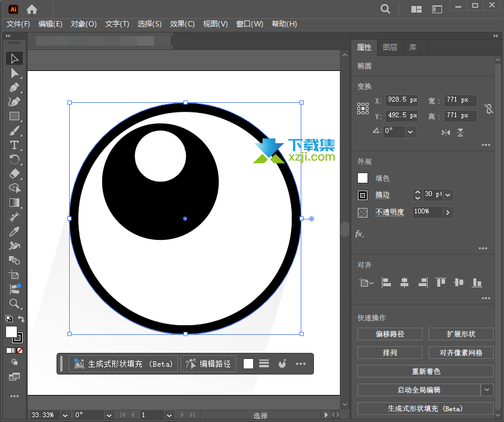Toggle the width-height proportions link icon
Image resolution: width=504 pixels, height=422 pixels.
click(488, 108)
